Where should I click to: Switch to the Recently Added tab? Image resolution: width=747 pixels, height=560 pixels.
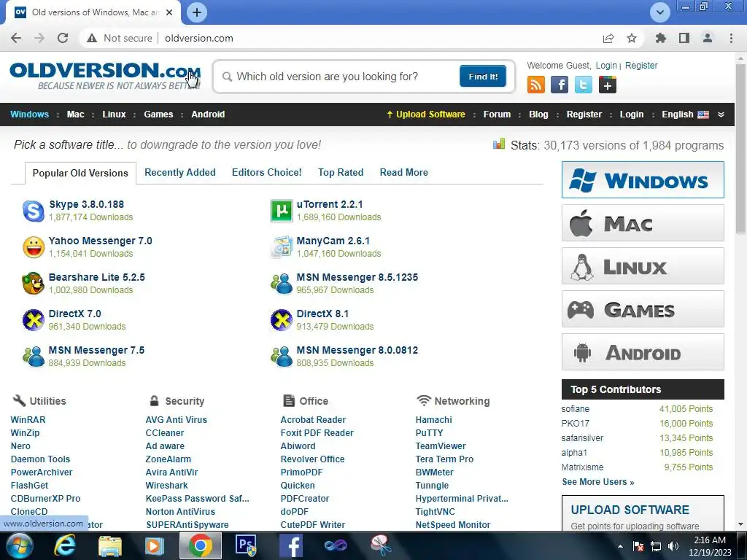pos(180,172)
